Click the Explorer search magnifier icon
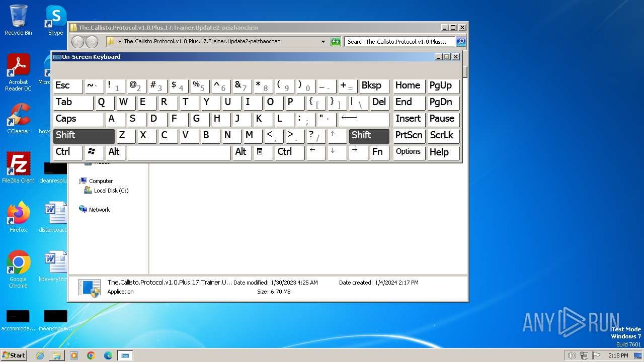This screenshot has width=644, height=362. pos(460,42)
